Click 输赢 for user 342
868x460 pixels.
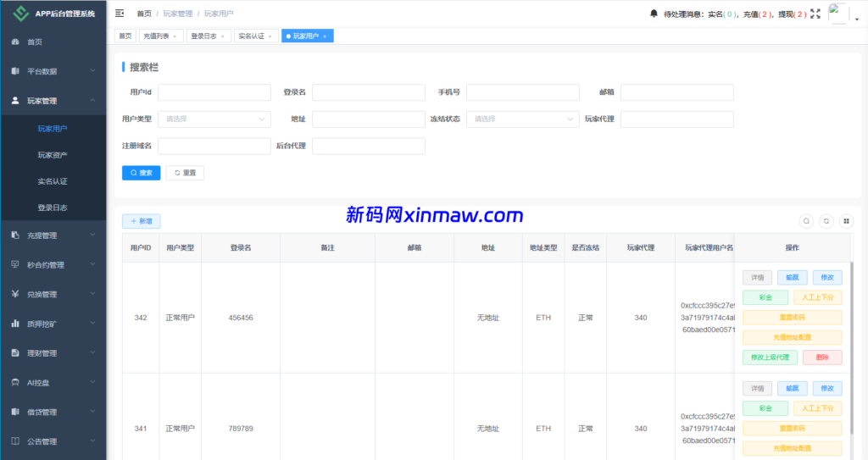pyautogui.click(x=793, y=277)
